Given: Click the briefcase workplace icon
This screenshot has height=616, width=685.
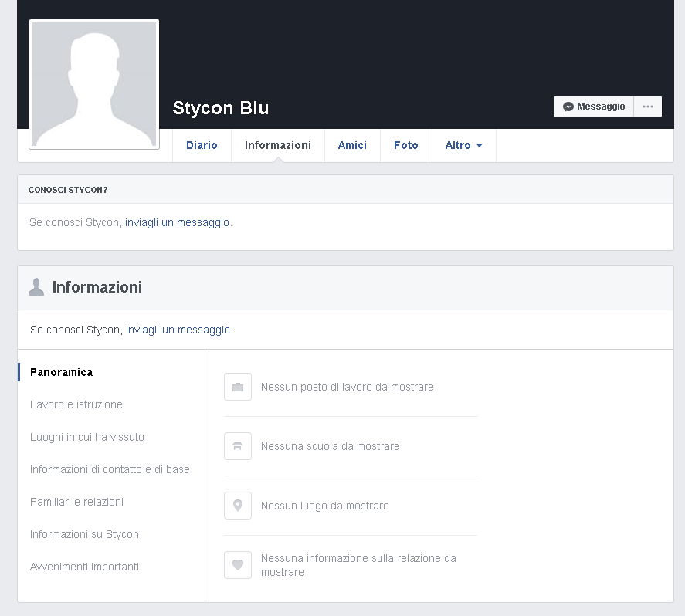Looking at the screenshot, I should 238,387.
